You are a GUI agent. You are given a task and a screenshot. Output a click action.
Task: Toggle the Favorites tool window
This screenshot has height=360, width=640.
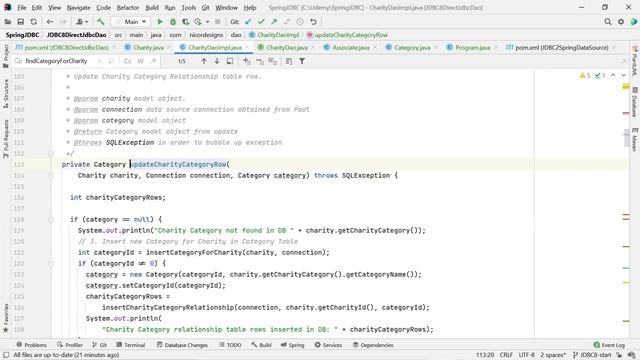pyautogui.click(x=6, y=318)
